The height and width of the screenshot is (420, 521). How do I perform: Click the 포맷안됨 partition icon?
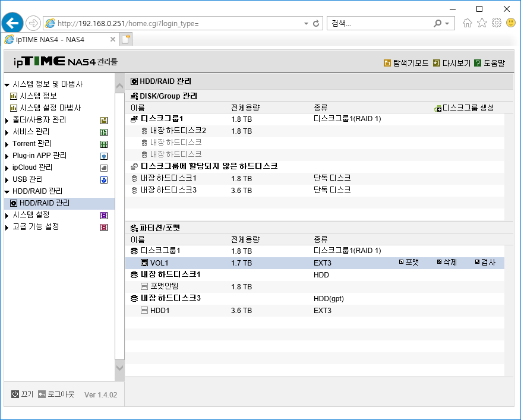coord(144,286)
